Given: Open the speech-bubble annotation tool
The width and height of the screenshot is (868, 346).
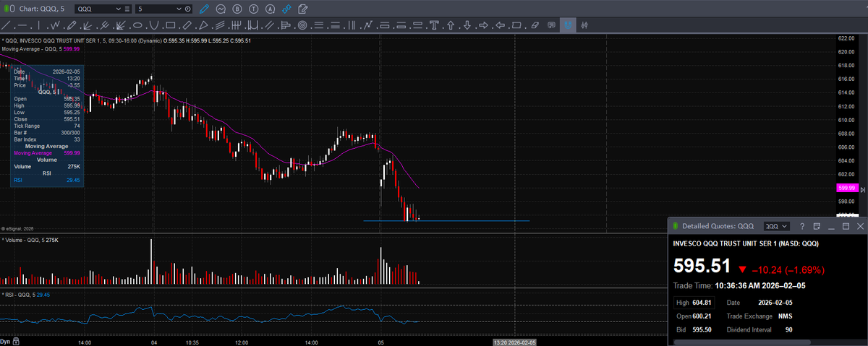Looking at the screenshot, I should pos(551,25).
